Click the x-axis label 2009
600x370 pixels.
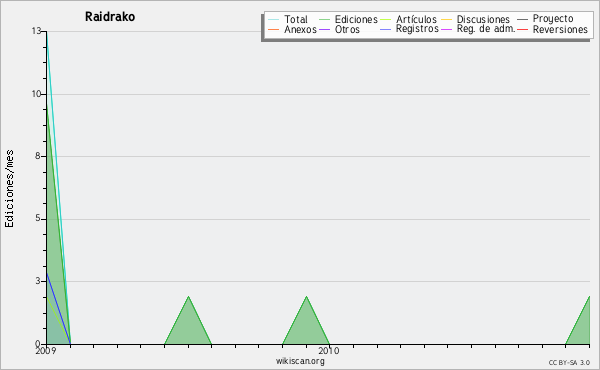click(x=46, y=350)
